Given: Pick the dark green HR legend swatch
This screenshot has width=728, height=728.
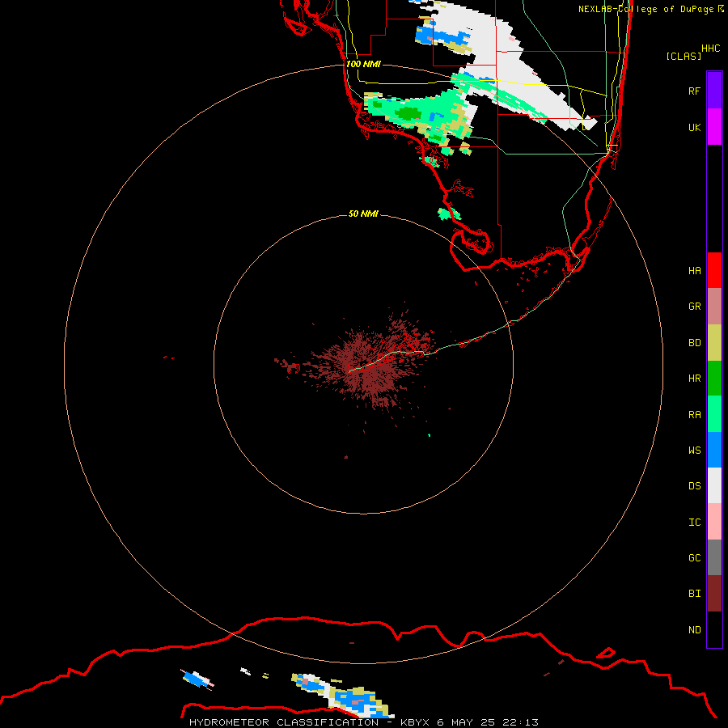Looking at the screenshot, I should point(714,379).
